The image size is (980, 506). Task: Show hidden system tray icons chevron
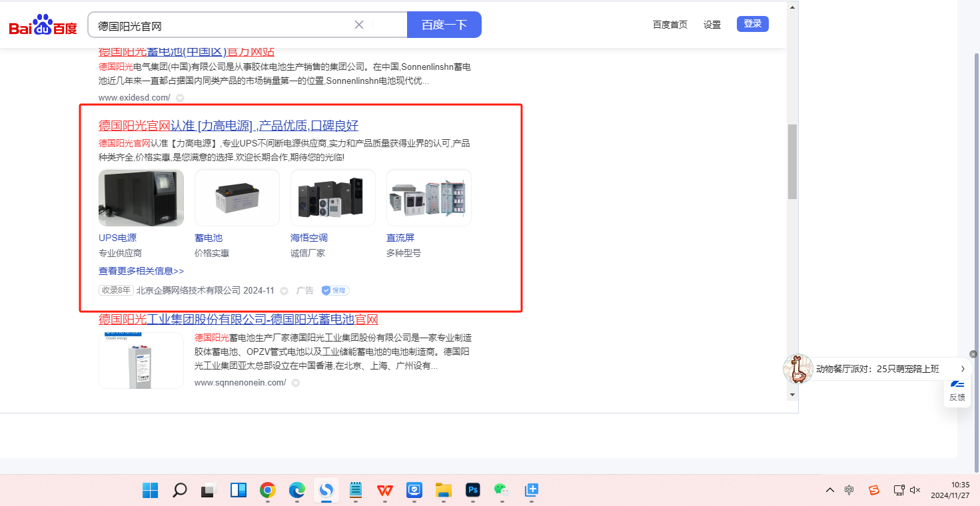click(829, 490)
